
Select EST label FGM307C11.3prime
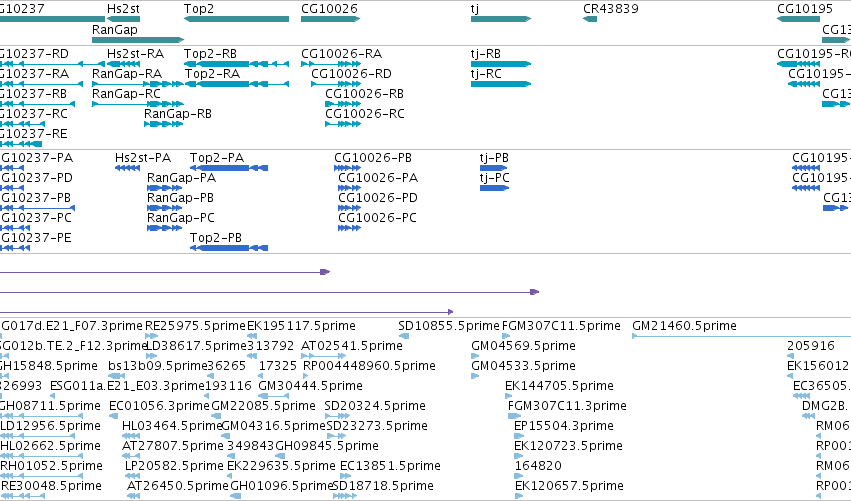[x=567, y=406]
